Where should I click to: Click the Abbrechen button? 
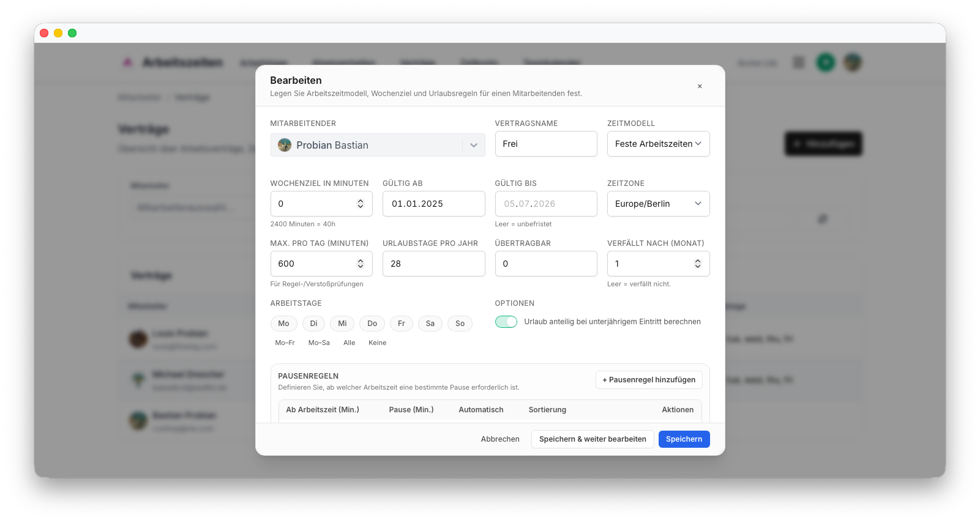[x=500, y=439]
